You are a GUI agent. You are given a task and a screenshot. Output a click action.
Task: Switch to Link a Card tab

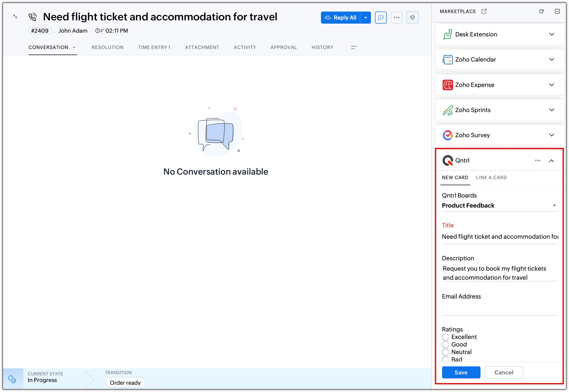click(x=491, y=178)
